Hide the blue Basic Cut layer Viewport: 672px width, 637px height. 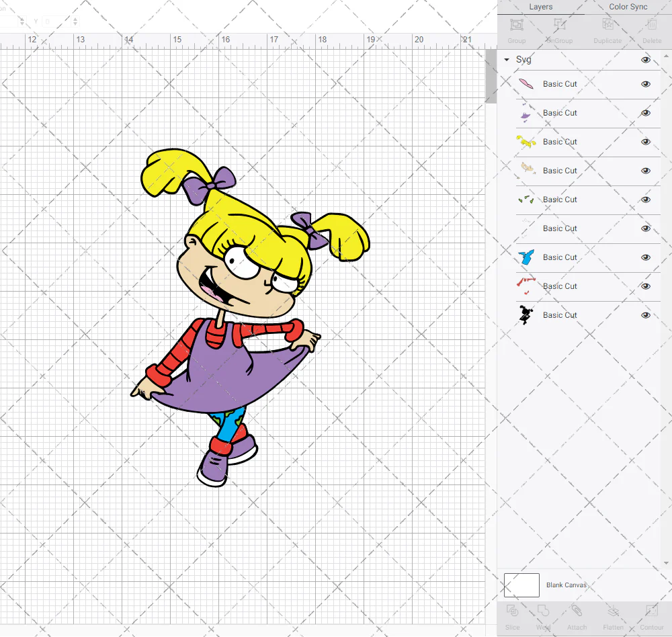tap(646, 257)
